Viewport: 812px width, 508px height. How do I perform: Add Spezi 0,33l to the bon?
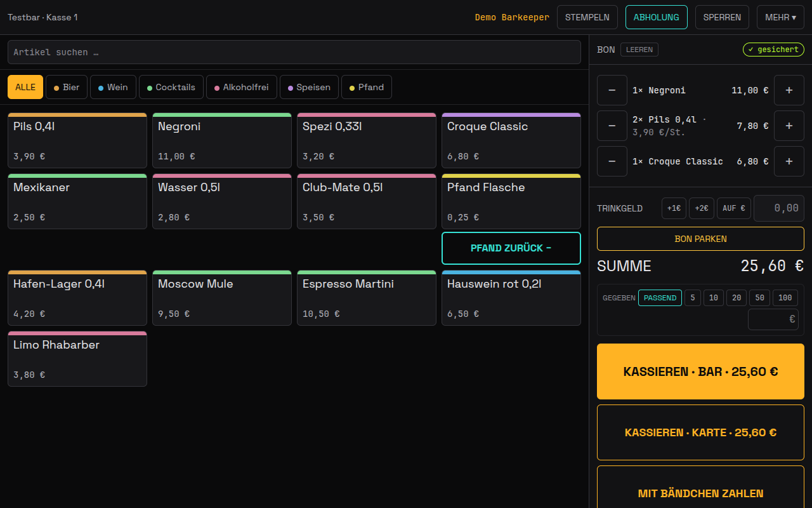pyautogui.click(x=367, y=140)
